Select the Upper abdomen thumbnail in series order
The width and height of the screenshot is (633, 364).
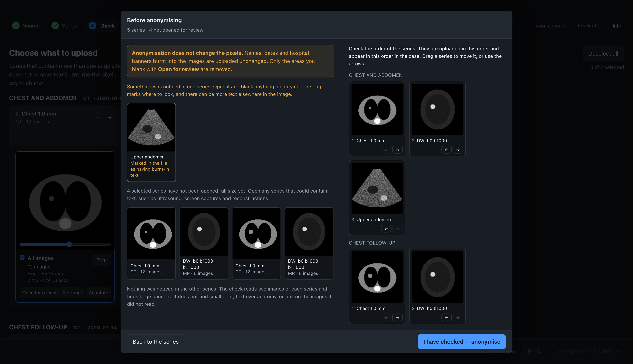tap(377, 188)
